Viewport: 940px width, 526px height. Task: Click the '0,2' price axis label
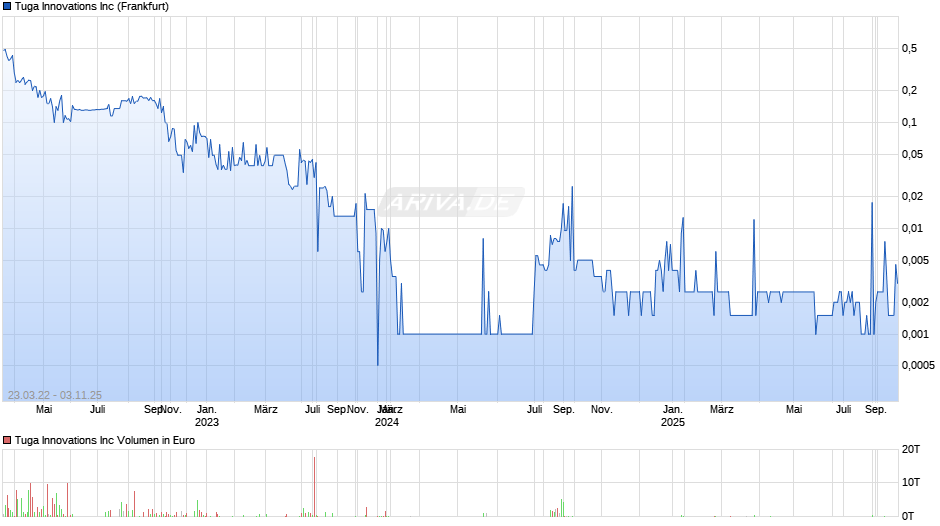tap(909, 91)
